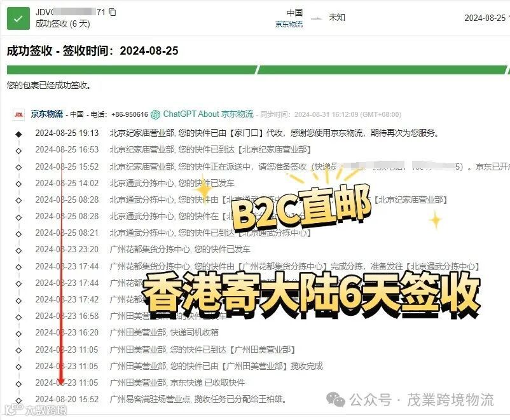This screenshot has width=510, height=420.
Task: Click the text 广州田美营业部, 快递司机收箱
Action: pos(164,332)
